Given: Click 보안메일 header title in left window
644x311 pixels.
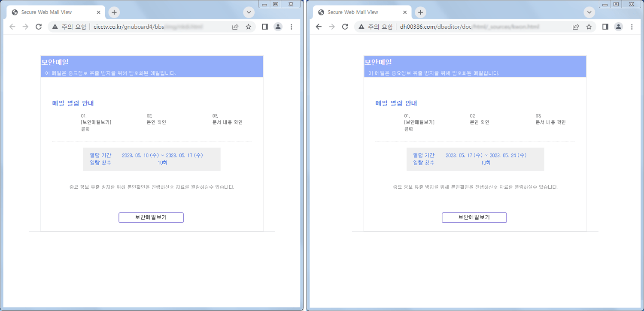Looking at the screenshot, I should 55,62.
